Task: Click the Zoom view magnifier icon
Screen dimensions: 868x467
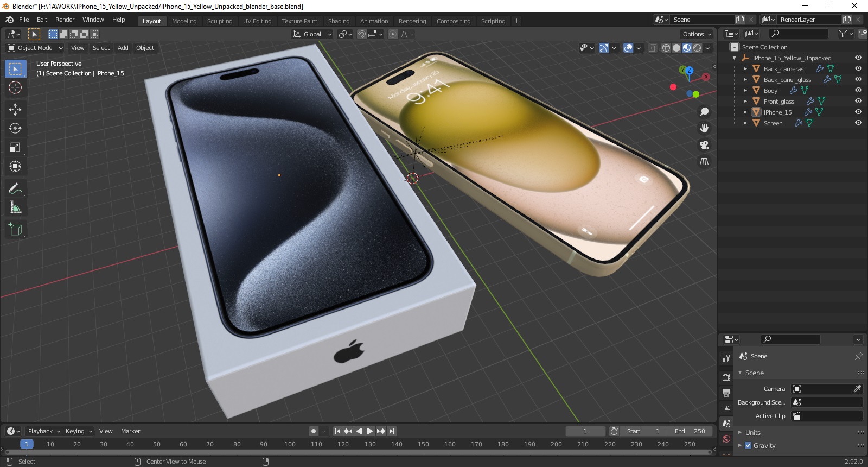Action: point(704,112)
